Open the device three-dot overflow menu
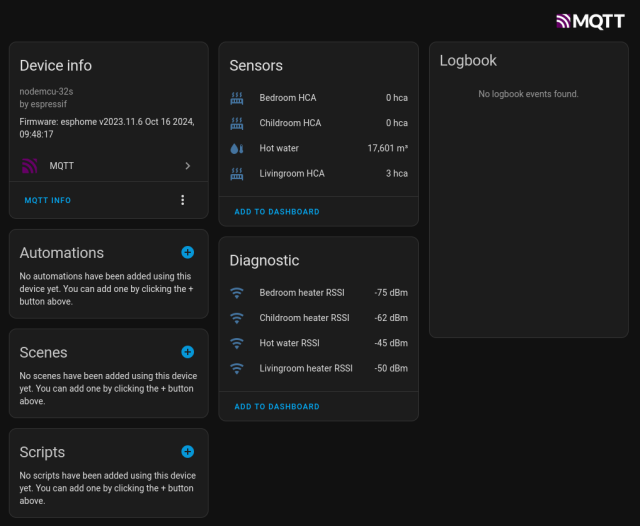The height and width of the screenshot is (526, 640). click(x=182, y=200)
